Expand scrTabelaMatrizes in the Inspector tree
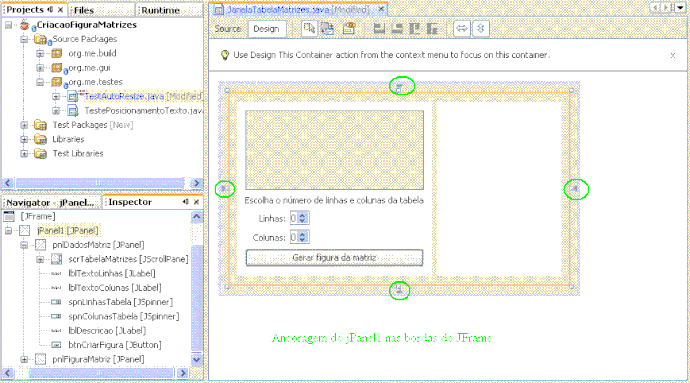This screenshot has width=690, height=383. pyautogui.click(x=40, y=259)
